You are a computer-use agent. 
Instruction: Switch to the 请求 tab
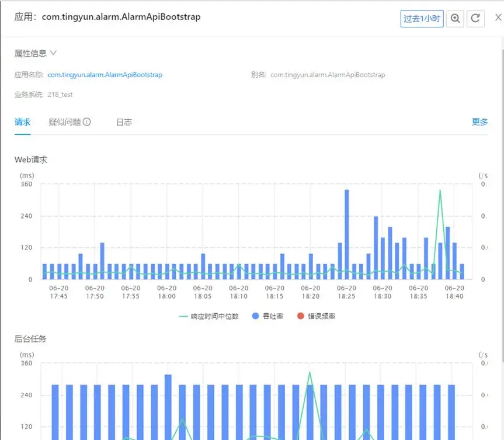pyautogui.click(x=23, y=122)
